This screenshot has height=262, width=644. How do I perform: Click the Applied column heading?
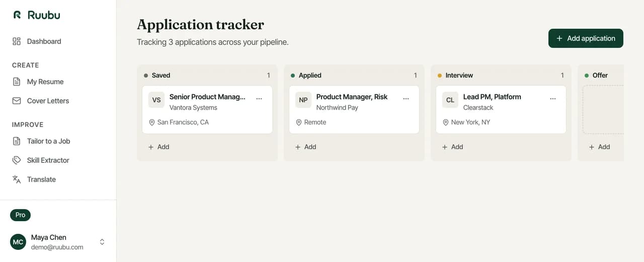[310, 76]
